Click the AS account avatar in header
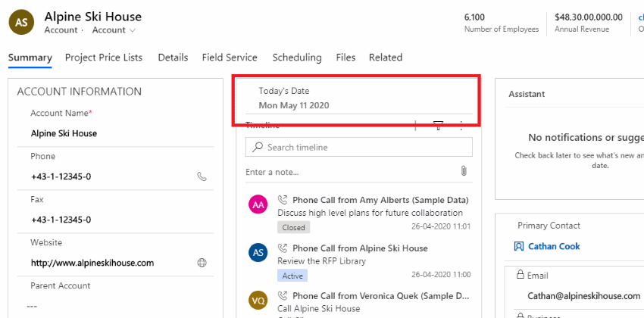644x318 pixels. click(21, 22)
